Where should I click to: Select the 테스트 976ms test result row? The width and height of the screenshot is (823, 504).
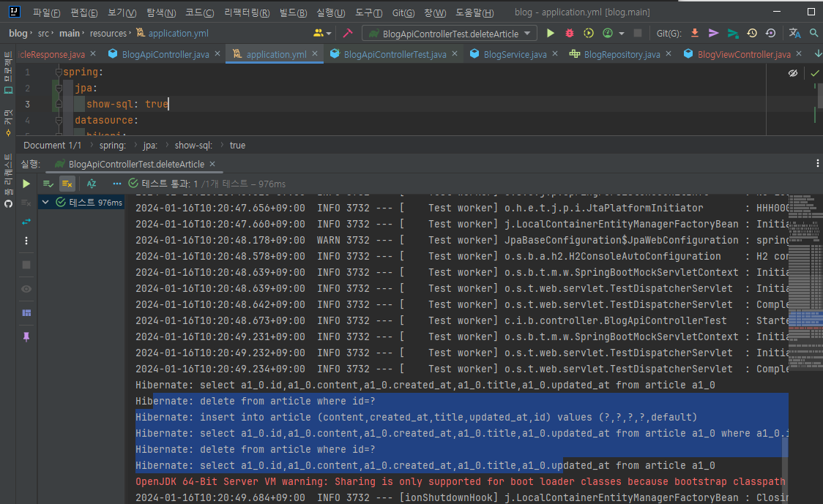(82, 202)
